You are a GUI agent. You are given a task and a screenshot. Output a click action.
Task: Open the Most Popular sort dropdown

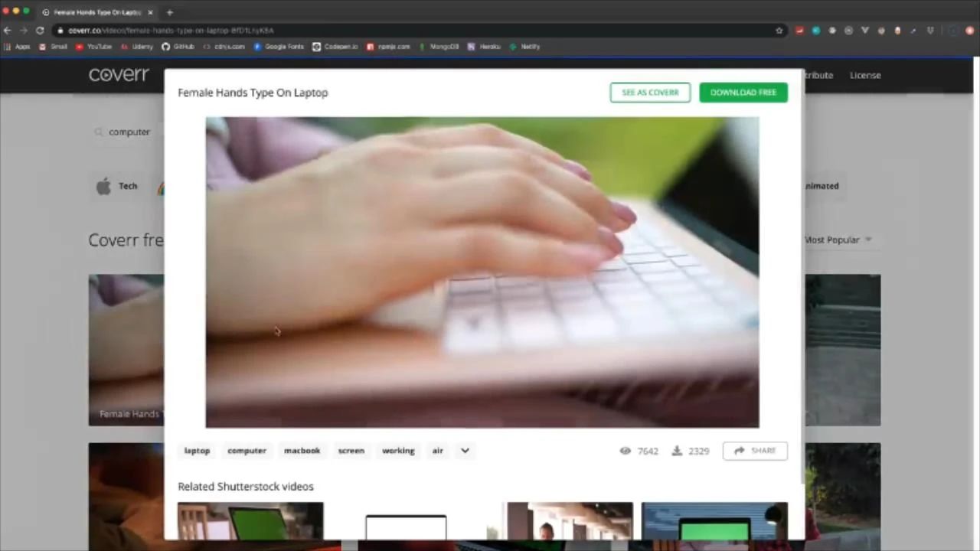(x=838, y=240)
